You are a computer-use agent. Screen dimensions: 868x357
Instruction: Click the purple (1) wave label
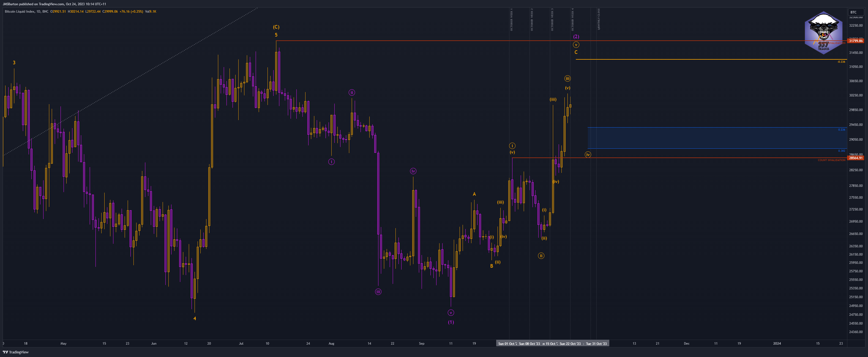pos(451,322)
